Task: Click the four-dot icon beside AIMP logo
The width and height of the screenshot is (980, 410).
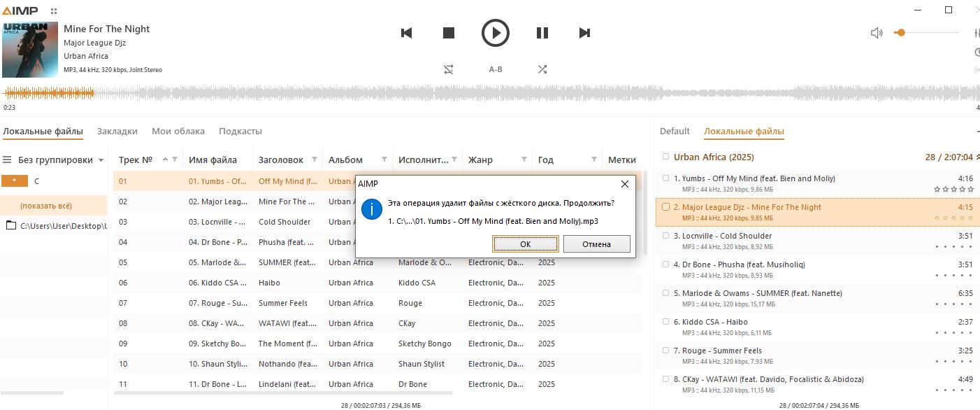Action: [55, 11]
